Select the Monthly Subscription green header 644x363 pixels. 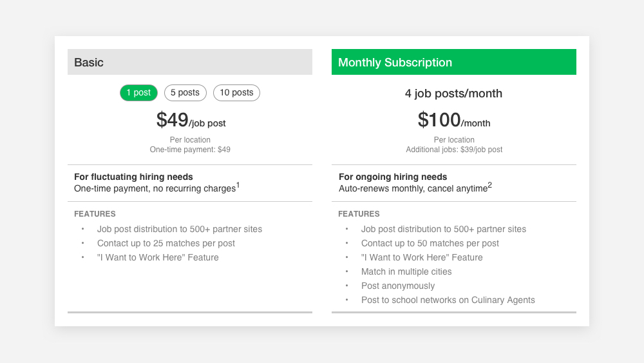coord(454,62)
